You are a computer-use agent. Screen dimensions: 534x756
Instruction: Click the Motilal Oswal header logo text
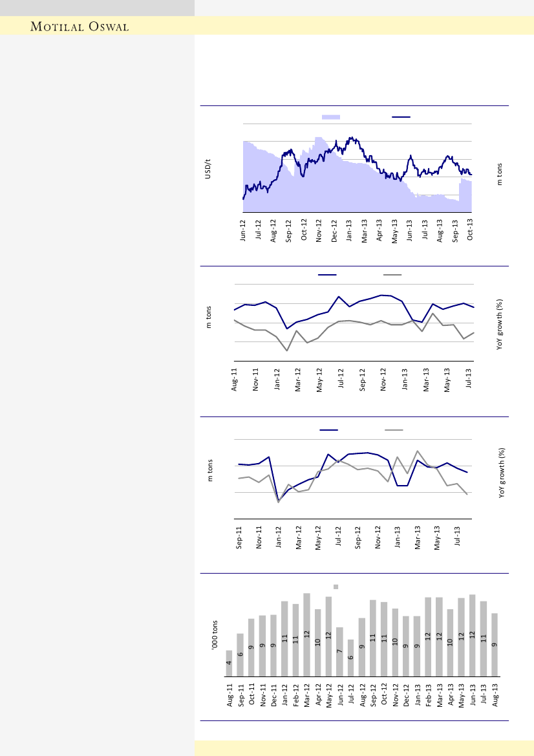tap(81, 27)
